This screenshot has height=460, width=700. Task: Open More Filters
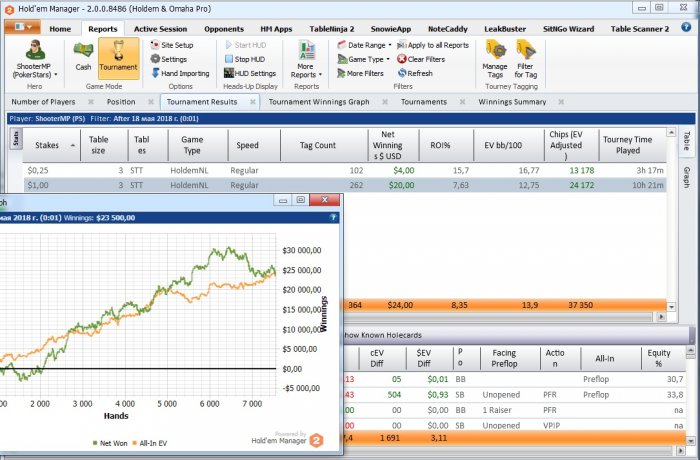[x=360, y=73]
